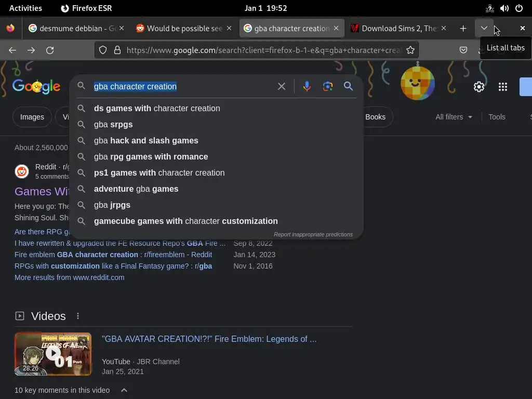
Task: Select the Books filter chip
Action: pyautogui.click(x=376, y=117)
